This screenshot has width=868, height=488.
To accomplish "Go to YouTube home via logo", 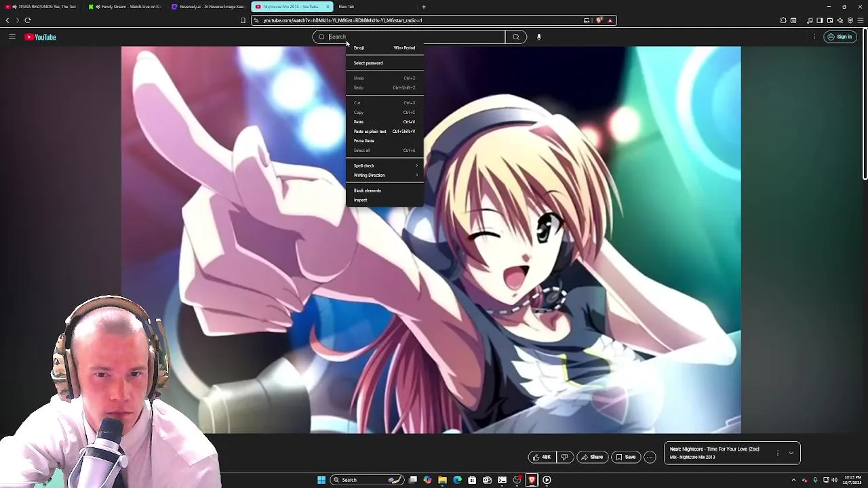I will coord(41,37).
